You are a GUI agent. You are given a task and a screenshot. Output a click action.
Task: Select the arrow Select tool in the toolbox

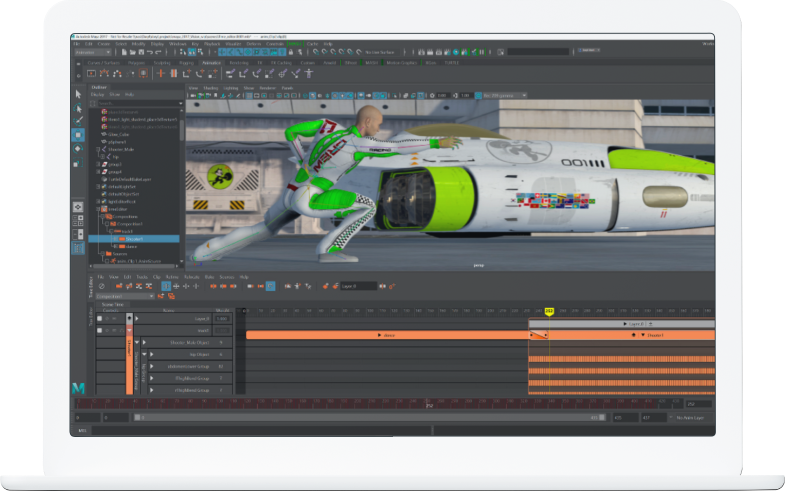click(79, 94)
